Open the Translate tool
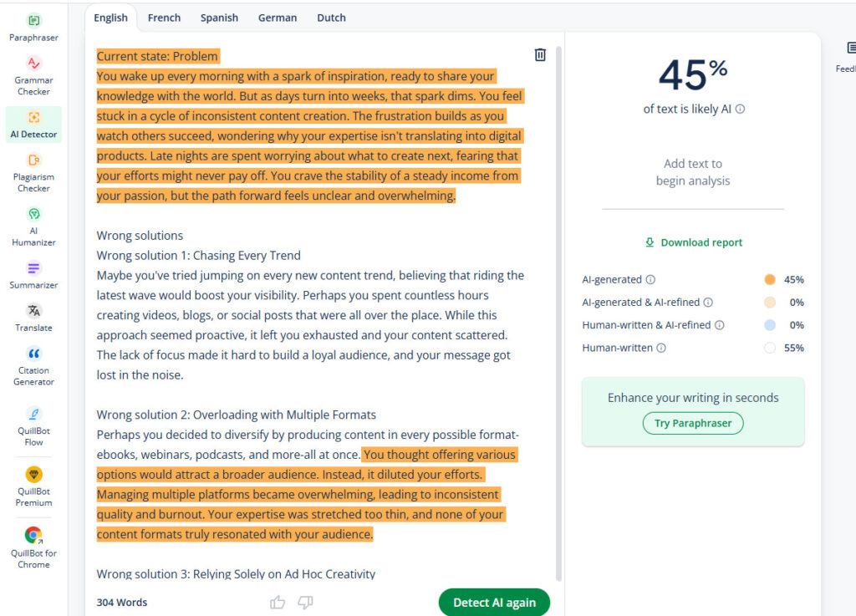The image size is (856, 616). [33, 318]
